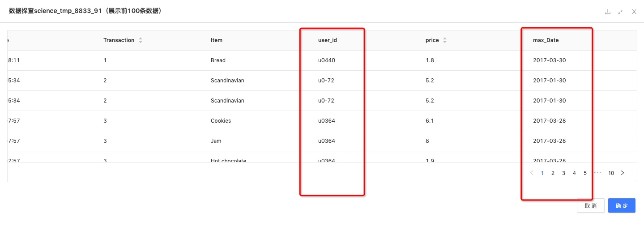The width and height of the screenshot is (644, 248).
Task: Click the 确定 confirm button
Action: (x=622, y=205)
